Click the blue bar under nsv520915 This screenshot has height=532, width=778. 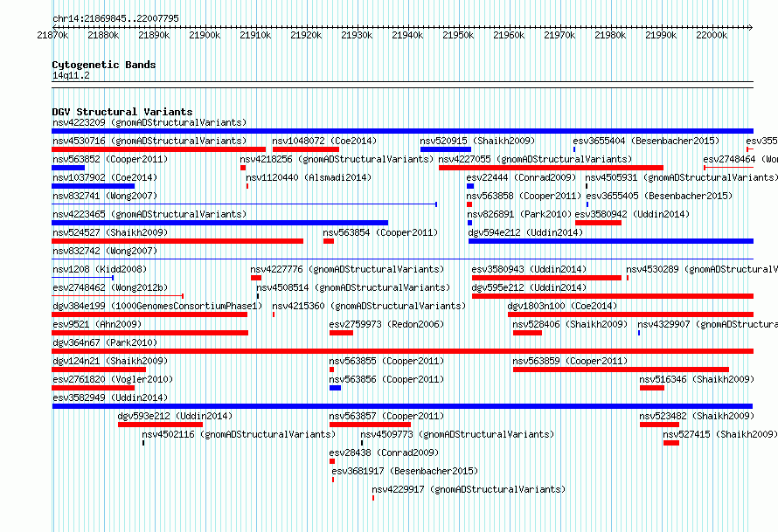[x=446, y=149]
